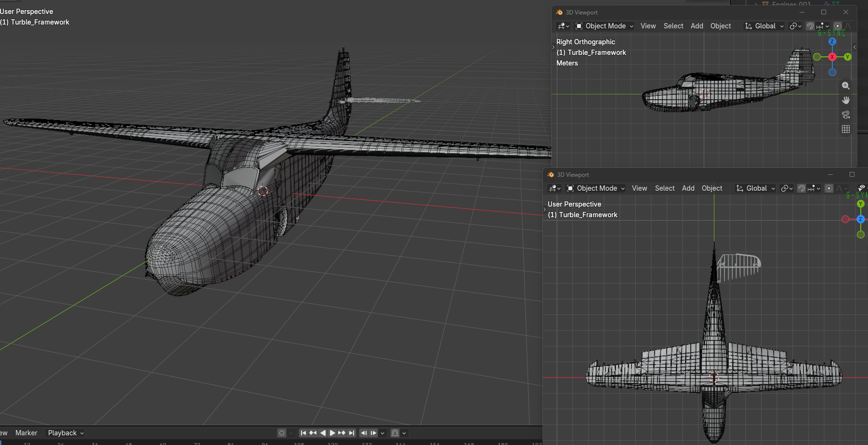Open Select menu in top viewport
The image size is (868, 445).
tap(673, 26)
